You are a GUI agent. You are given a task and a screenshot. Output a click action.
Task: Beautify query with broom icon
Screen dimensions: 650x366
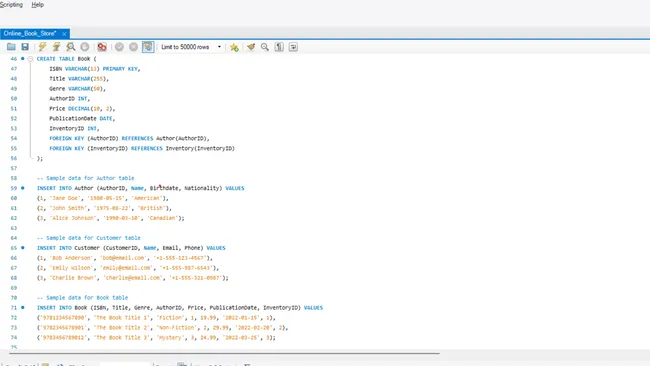[x=251, y=47]
